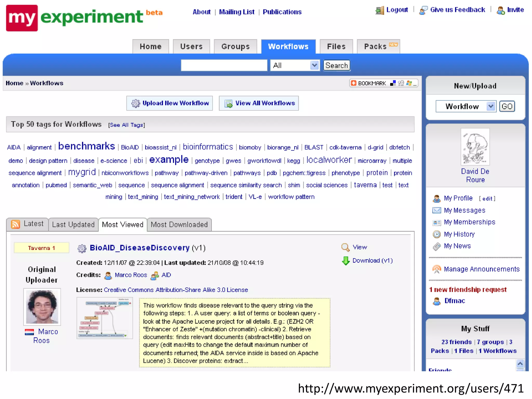532x399 pixels.
Task: Open the search scope All dropdown
Action: 295,65
